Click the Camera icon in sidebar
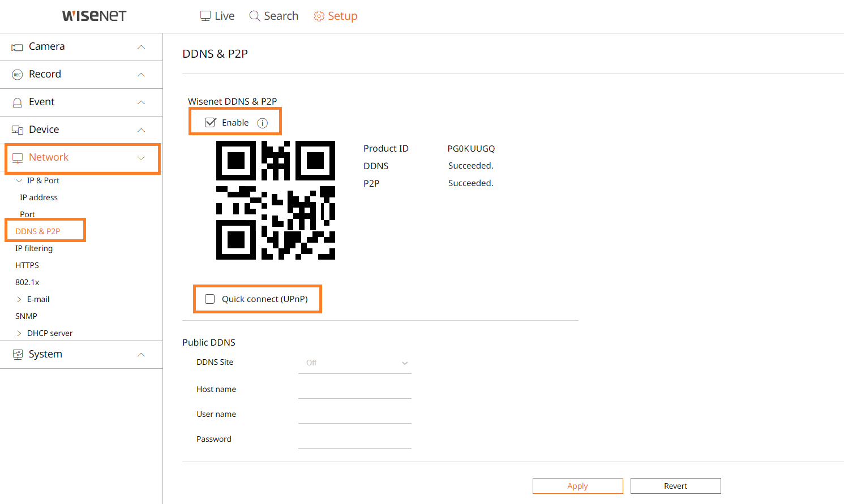The image size is (844, 504). coord(17,48)
